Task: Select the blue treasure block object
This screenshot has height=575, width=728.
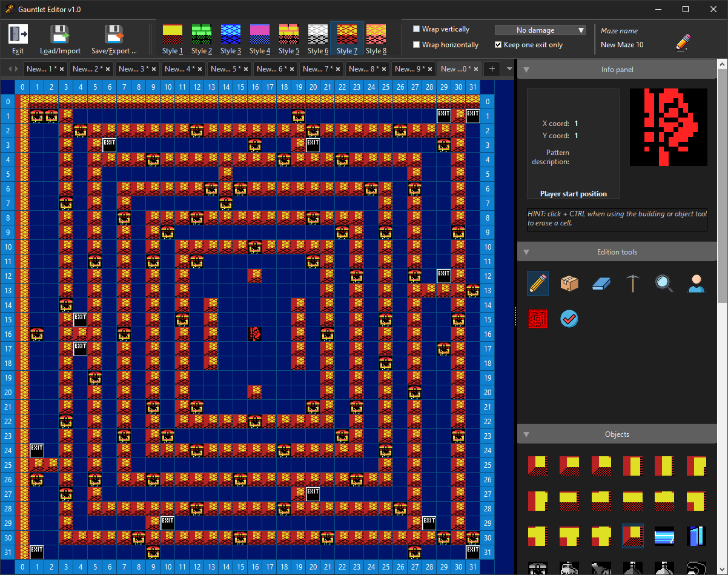Action: pos(664,536)
